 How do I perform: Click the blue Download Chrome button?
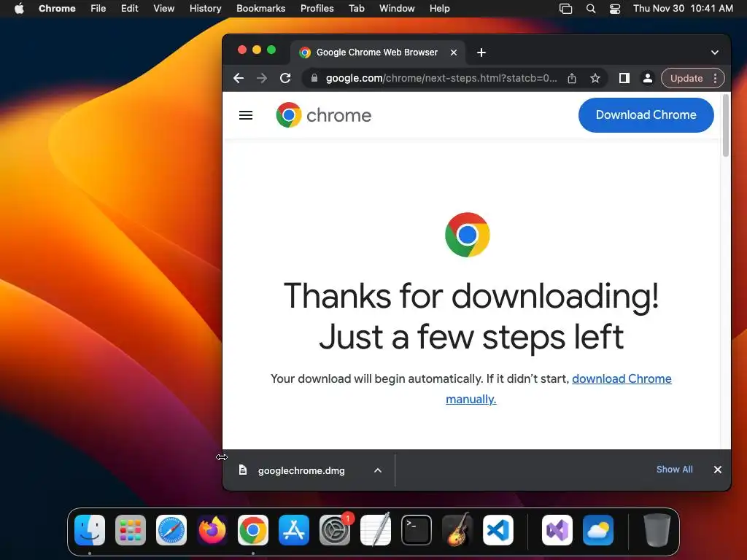click(646, 115)
